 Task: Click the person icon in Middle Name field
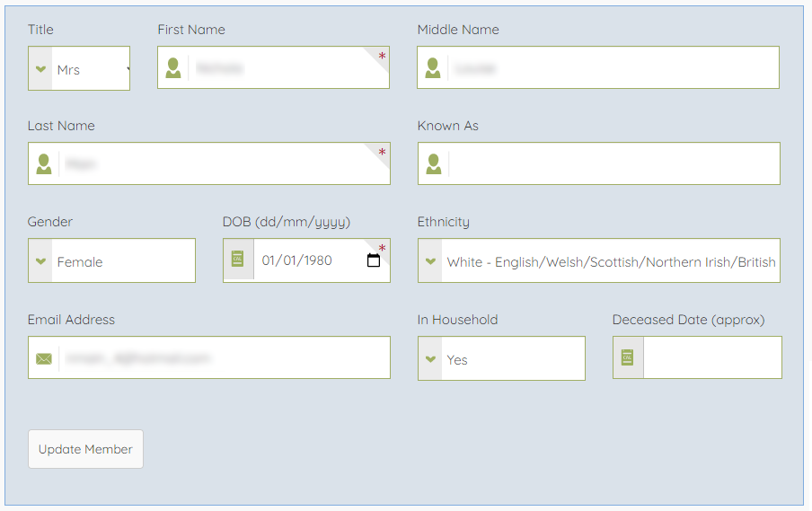pos(433,68)
